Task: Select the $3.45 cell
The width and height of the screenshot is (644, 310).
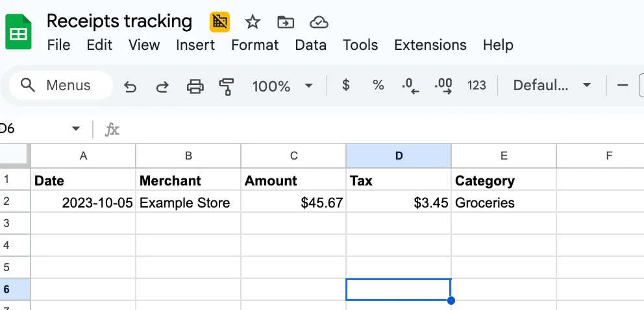Action: click(399, 201)
